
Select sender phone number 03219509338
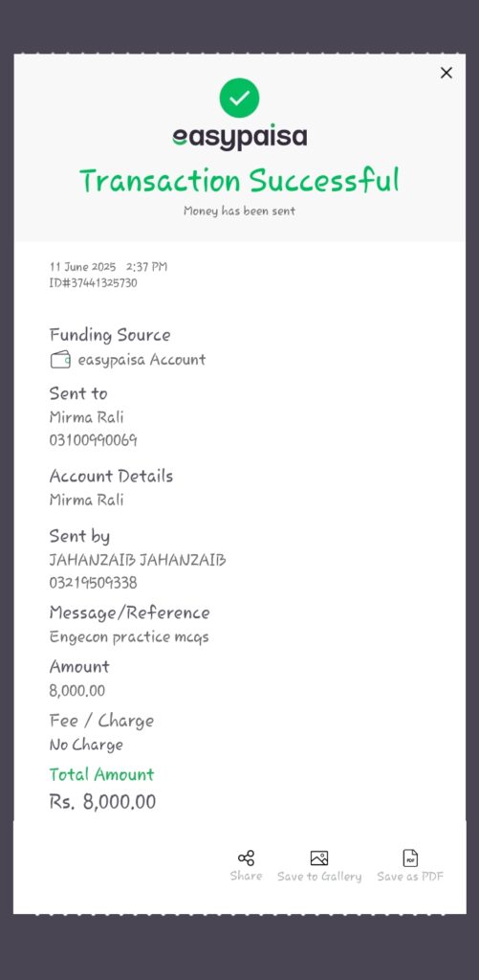[x=93, y=583]
